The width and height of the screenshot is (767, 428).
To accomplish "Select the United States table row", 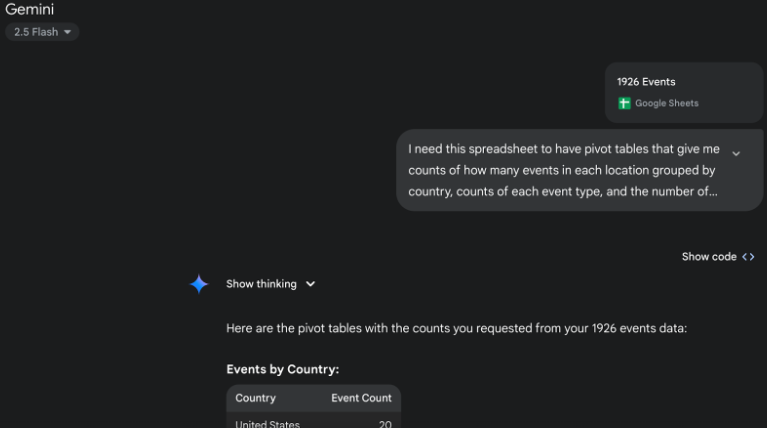I will pos(314,423).
